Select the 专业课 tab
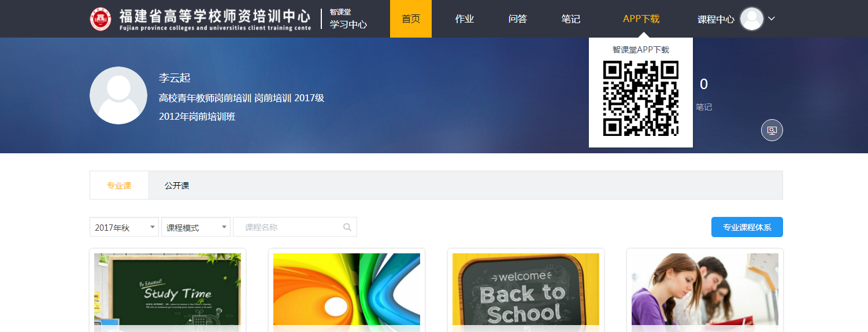This screenshot has width=868, height=332. (x=119, y=186)
